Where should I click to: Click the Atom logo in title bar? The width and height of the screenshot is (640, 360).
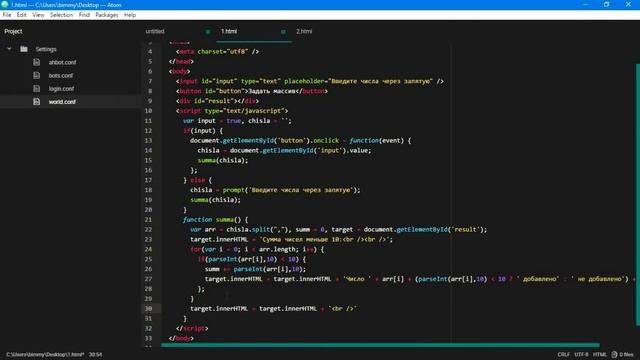4,4
